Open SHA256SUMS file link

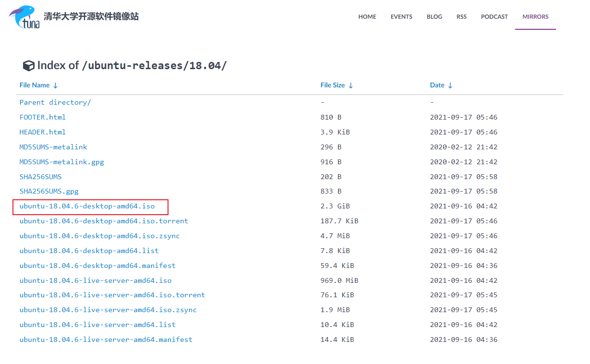click(x=41, y=177)
